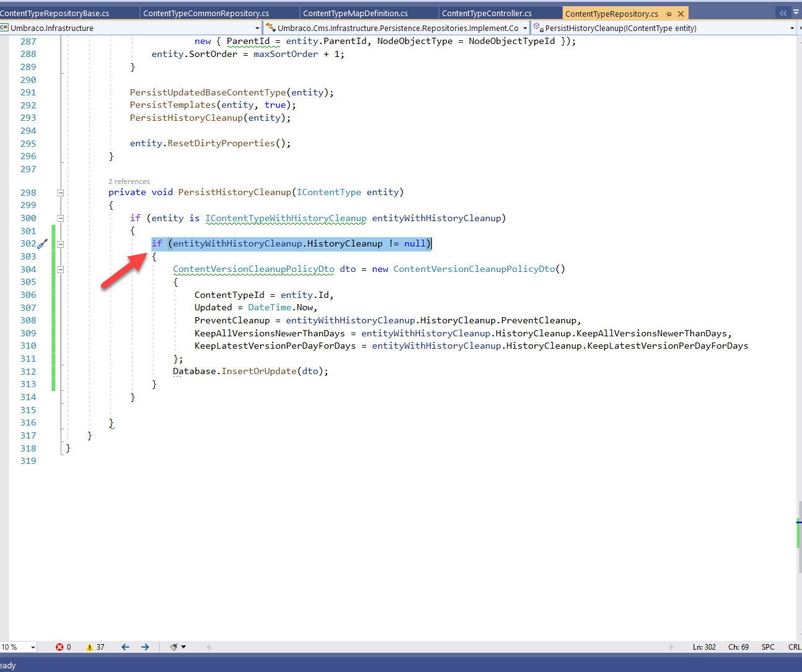Open the member navigation dropdown

pyautogui.click(x=792, y=28)
